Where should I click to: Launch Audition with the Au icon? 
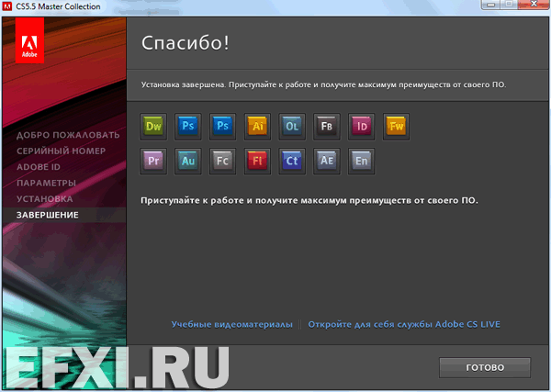tap(188, 162)
